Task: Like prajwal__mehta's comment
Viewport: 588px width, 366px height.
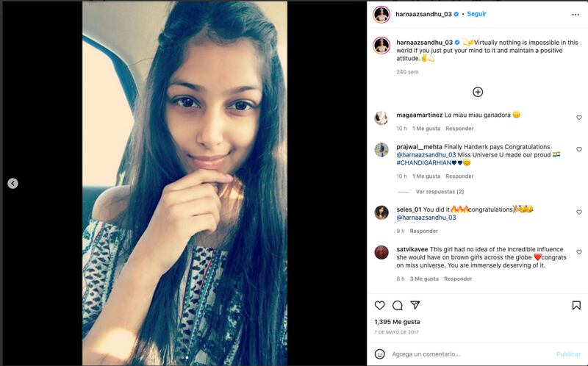Action: (x=579, y=149)
